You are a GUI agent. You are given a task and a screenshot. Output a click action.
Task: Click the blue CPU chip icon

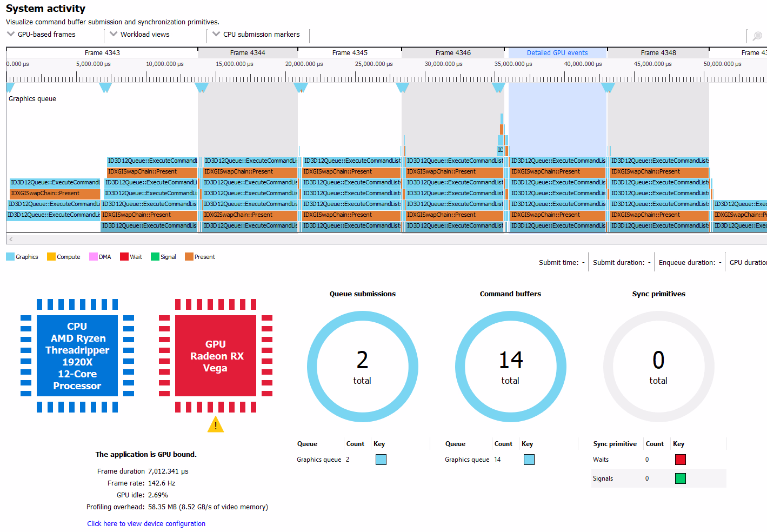(77, 356)
